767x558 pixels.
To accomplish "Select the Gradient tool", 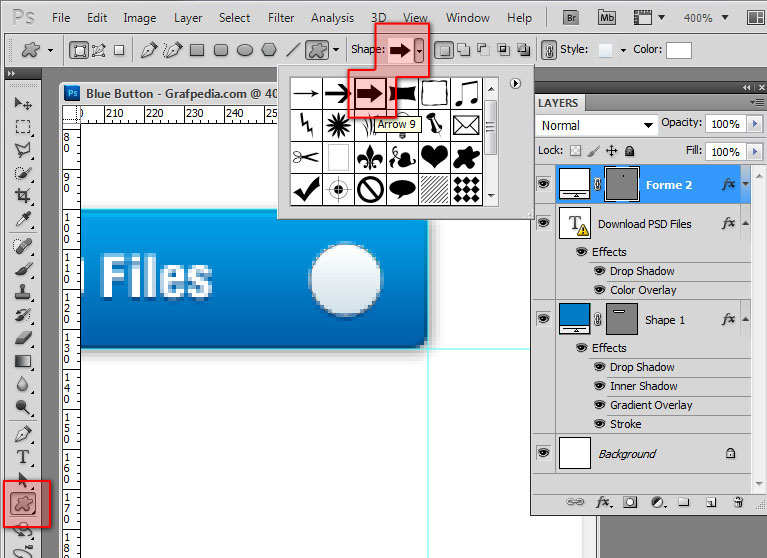I will [x=23, y=361].
